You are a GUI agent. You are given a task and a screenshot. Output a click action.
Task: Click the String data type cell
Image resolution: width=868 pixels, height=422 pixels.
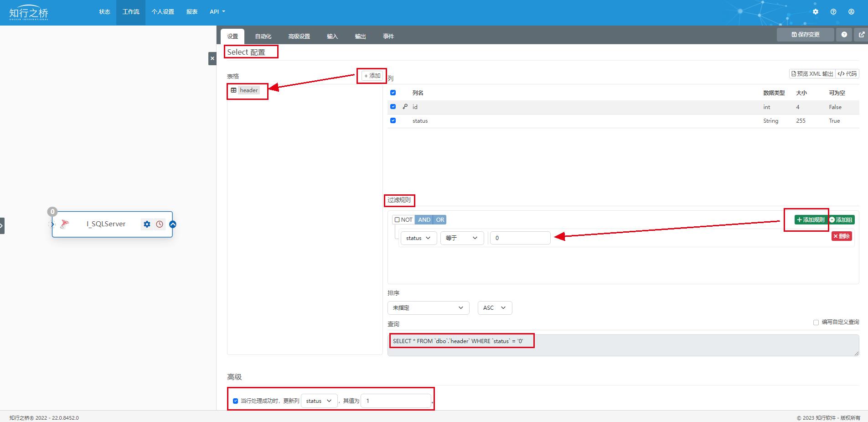coord(771,121)
